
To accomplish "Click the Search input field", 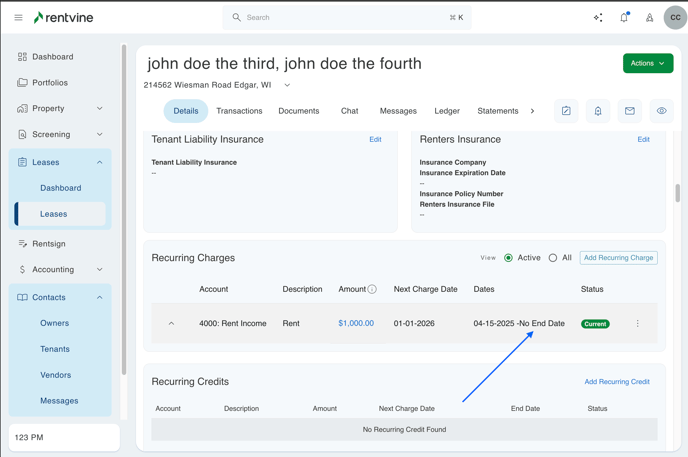I will point(345,17).
